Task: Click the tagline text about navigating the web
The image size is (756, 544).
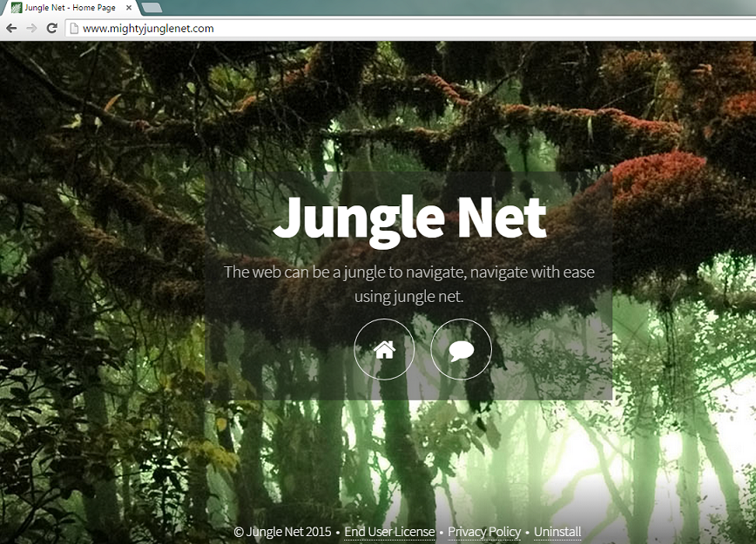Action: coord(409,272)
